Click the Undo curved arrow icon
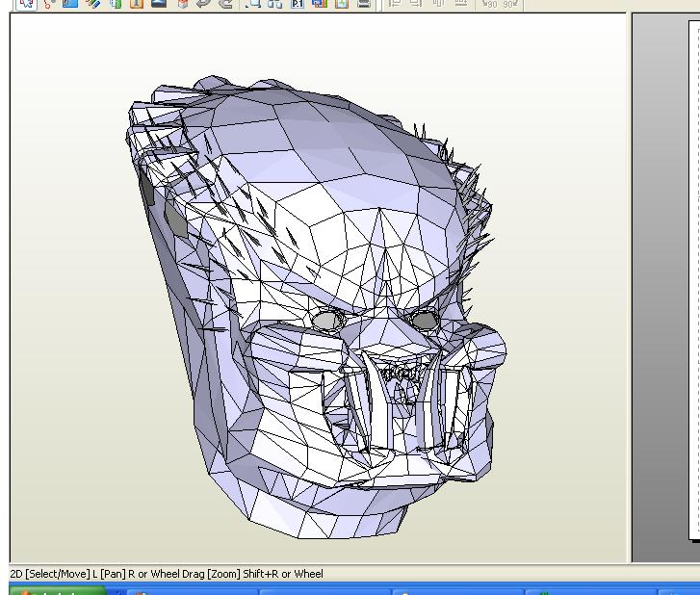The width and height of the screenshot is (700, 595). click(203, 4)
